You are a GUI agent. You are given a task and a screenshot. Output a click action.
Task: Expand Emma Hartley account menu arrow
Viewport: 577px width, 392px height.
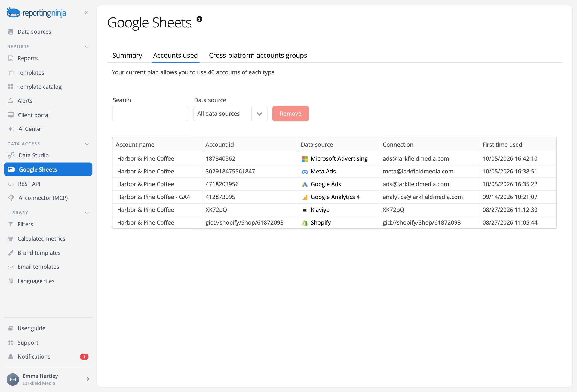coord(88,379)
